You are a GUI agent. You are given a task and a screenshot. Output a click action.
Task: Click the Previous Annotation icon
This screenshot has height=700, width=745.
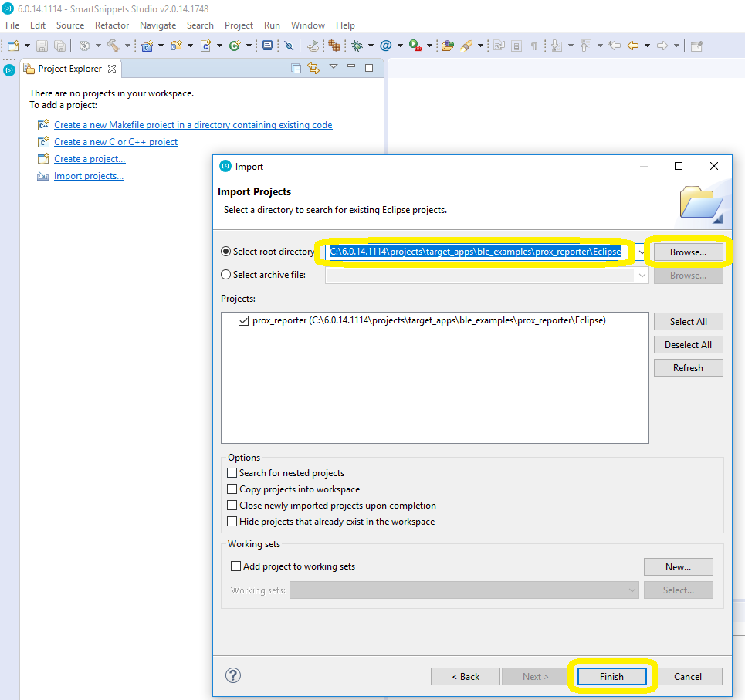[586, 46]
